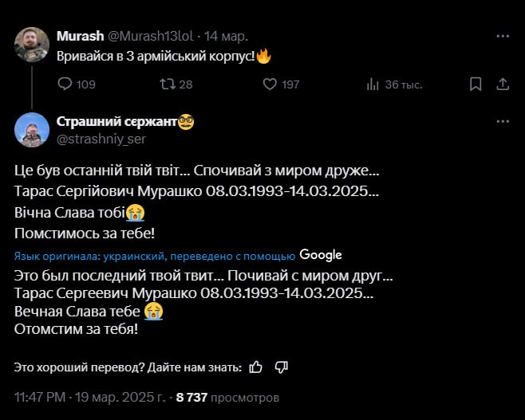Open the view analytics icon showing 36 тыс.

point(373,84)
